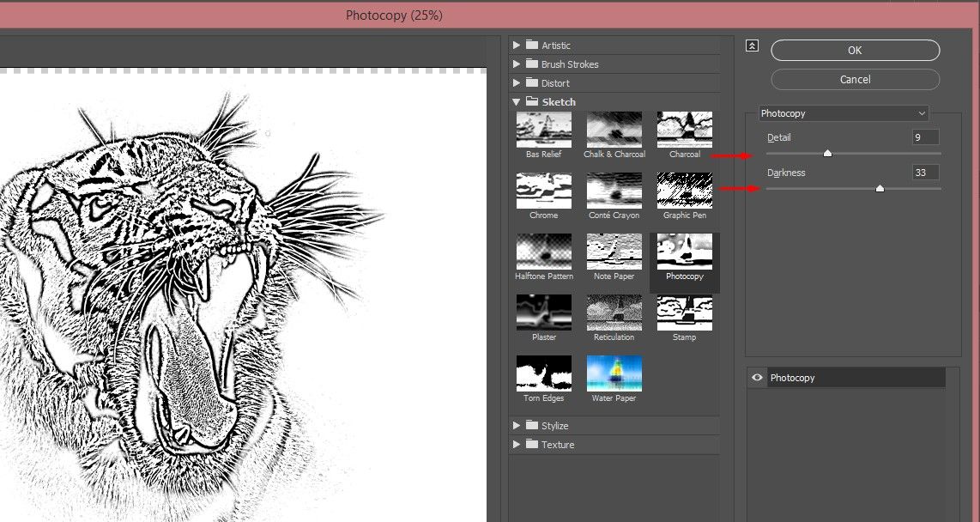Choose the Halftone Pattern filter
The width and height of the screenshot is (980, 522).
tap(543, 252)
